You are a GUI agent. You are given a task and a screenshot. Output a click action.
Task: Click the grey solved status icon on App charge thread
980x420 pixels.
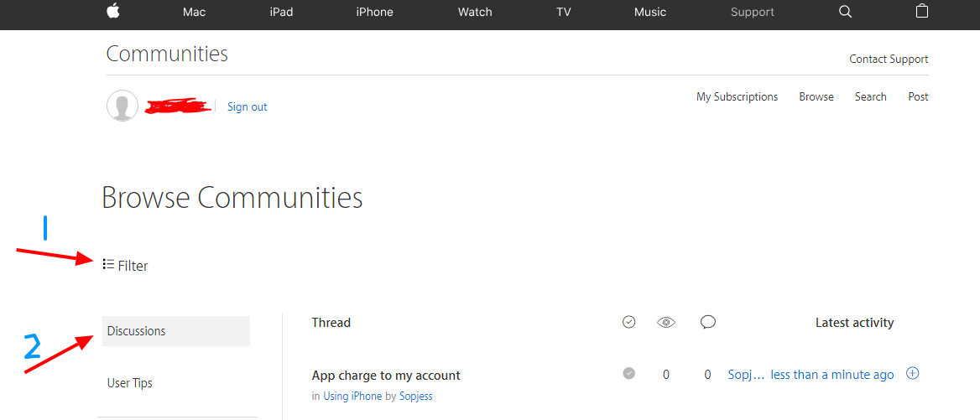pos(628,373)
